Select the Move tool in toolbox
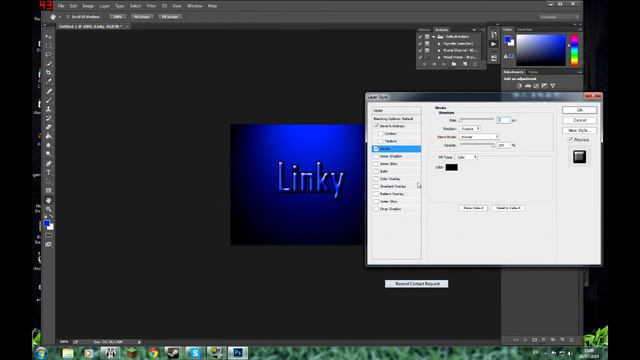 49,36
